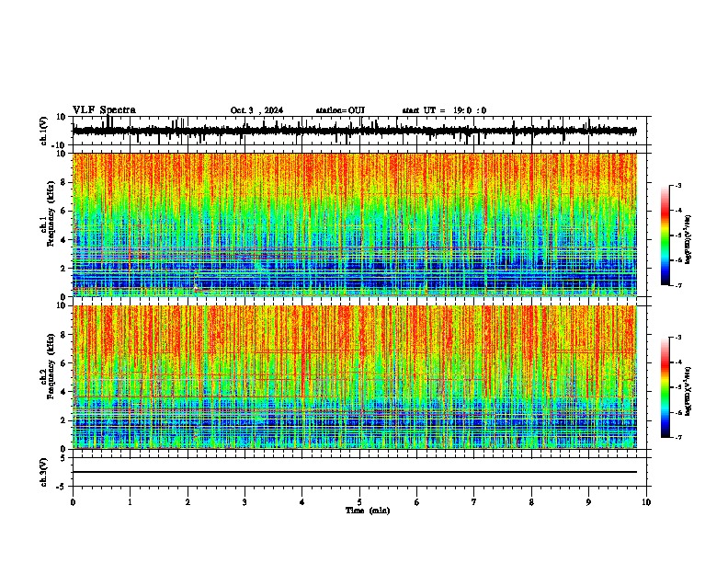Click the ch.2 spectrogram color scale bar
This screenshot has width=728, height=563.
coord(665,387)
